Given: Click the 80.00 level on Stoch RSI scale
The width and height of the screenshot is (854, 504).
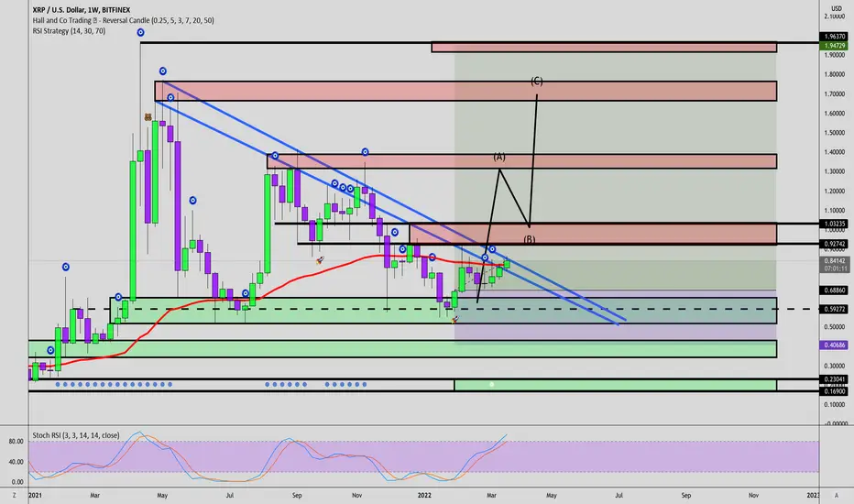Looking at the screenshot, I should [16, 442].
